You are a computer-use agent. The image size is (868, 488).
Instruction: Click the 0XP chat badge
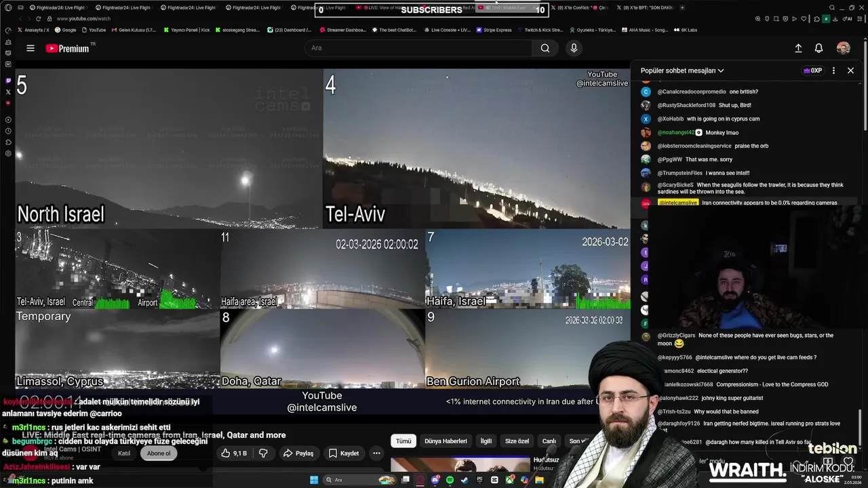tap(812, 70)
